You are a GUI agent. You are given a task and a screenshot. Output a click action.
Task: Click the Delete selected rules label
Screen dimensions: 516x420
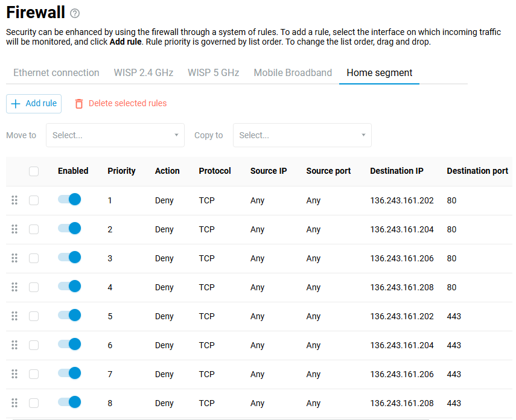(x=127, y=104)
